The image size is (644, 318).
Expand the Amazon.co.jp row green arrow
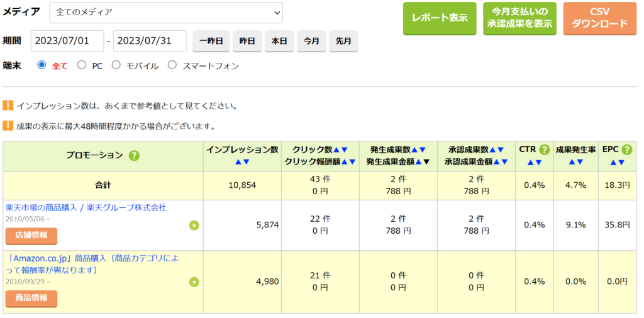[x=194, y=282]
